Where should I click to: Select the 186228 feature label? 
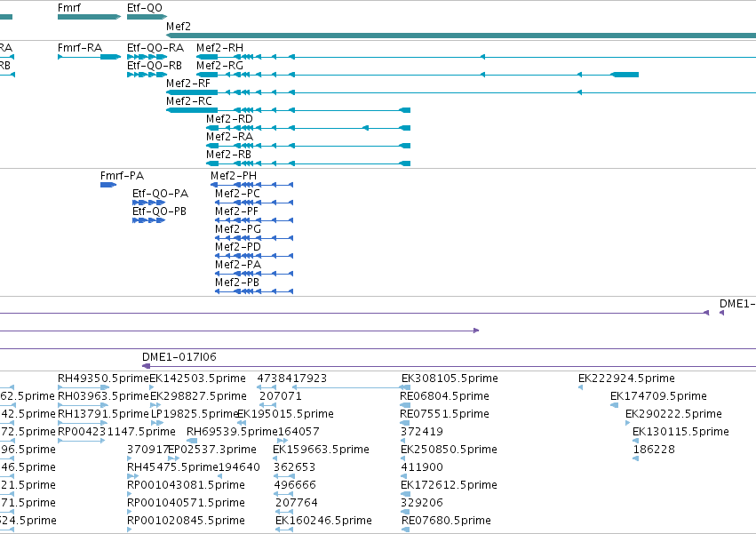[654, 450]
